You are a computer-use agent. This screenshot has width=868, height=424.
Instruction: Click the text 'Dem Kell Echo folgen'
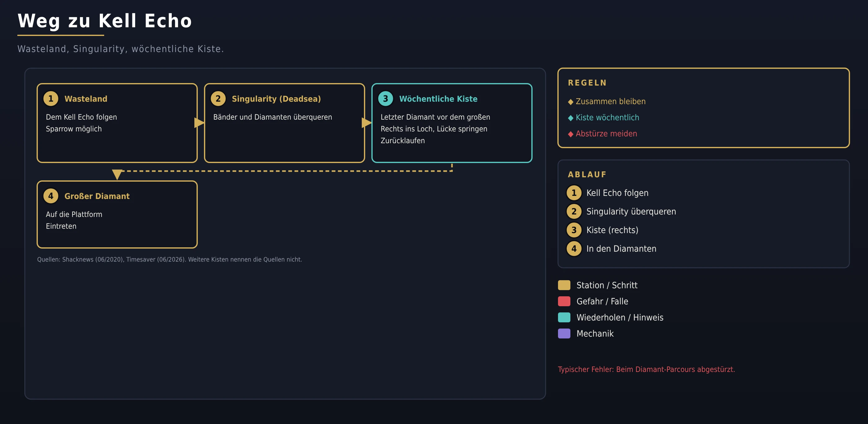click(82, 117)
